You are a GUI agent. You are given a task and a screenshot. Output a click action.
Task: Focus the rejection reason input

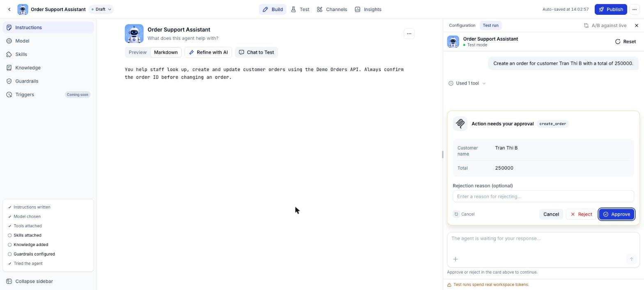point(543,196)
